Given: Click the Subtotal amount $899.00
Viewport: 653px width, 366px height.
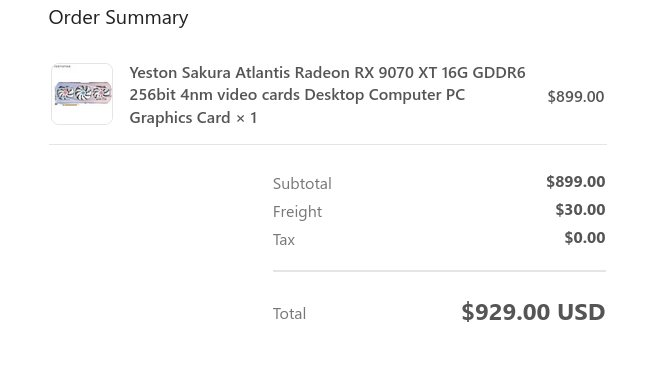Looking at the screenshot, I should tap(576, 182).
